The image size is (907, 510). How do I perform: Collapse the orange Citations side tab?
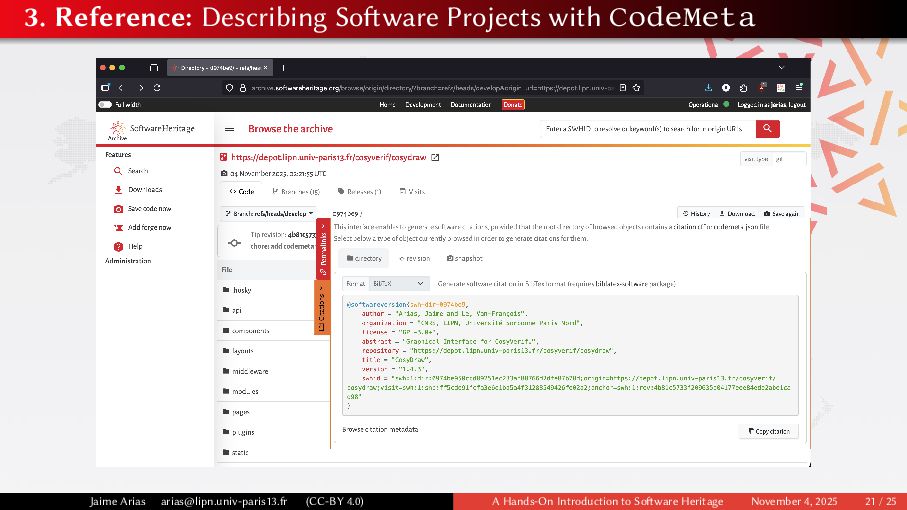pyautogui.click(x=322, y=308)
